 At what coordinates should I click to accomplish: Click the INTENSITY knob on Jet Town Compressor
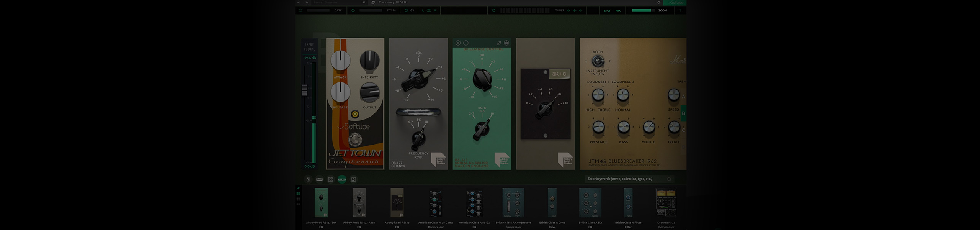pos(369,60)
